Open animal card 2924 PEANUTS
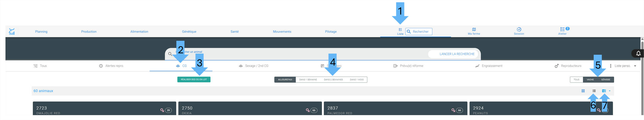The height and width of the screenshot is (120, 644). 541,108
